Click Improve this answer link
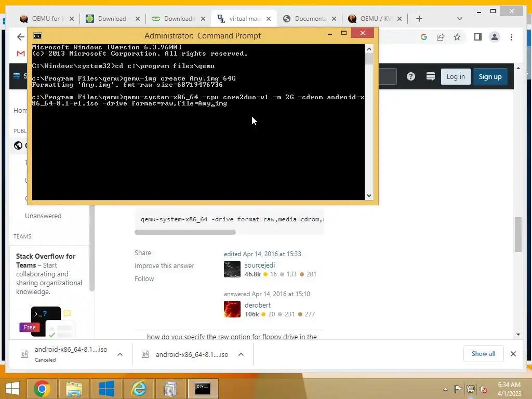This screenshot has height=399, width=532. click(x=164, y=265)
